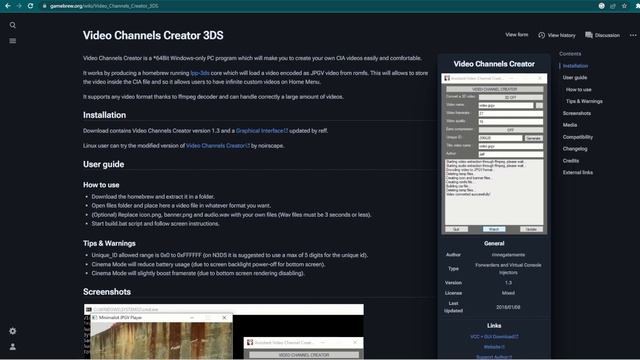Jump to Changelog in contents
Image resolution: width=640 pixels, height=360 pixels.
coord(575,149)
